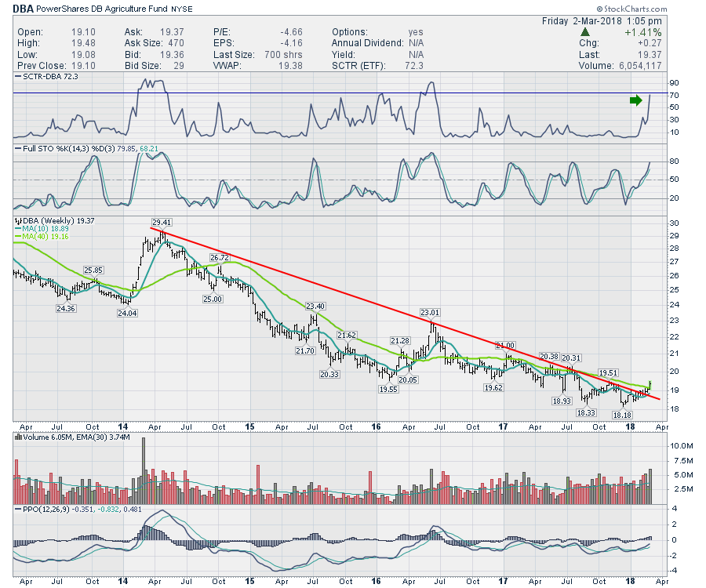Click the 10.0M volume axis label
The image size is (706, 588).
click(x=681, y=446)
